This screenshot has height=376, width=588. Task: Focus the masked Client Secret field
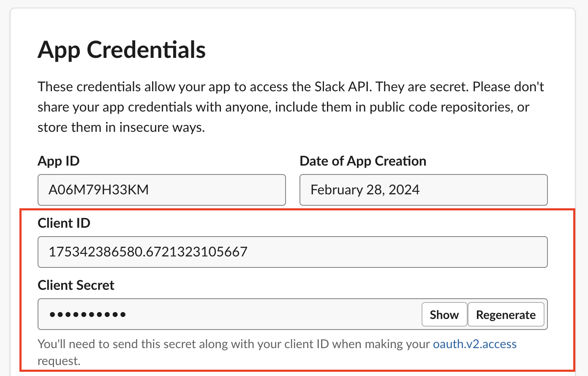click(228, 314)
